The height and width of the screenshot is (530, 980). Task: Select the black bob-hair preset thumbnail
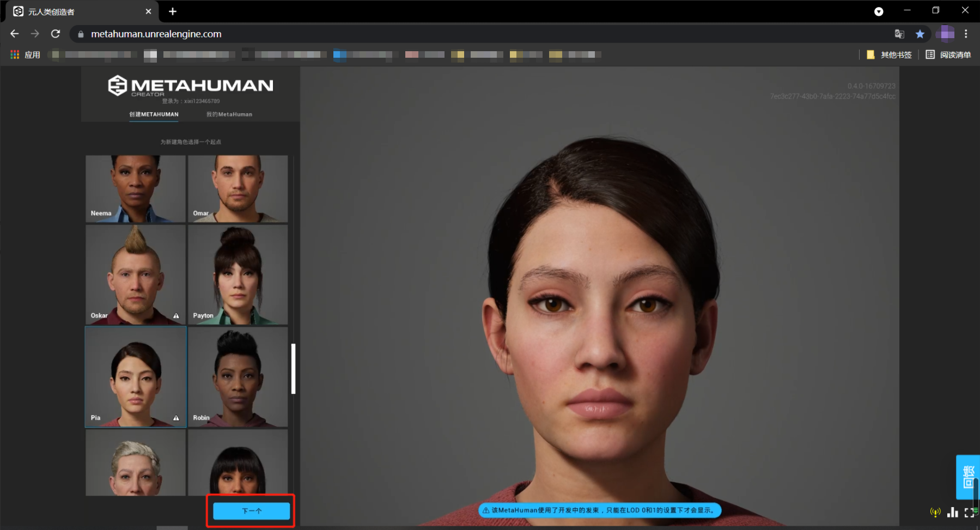pyautogui.click(x=238, y=462)
